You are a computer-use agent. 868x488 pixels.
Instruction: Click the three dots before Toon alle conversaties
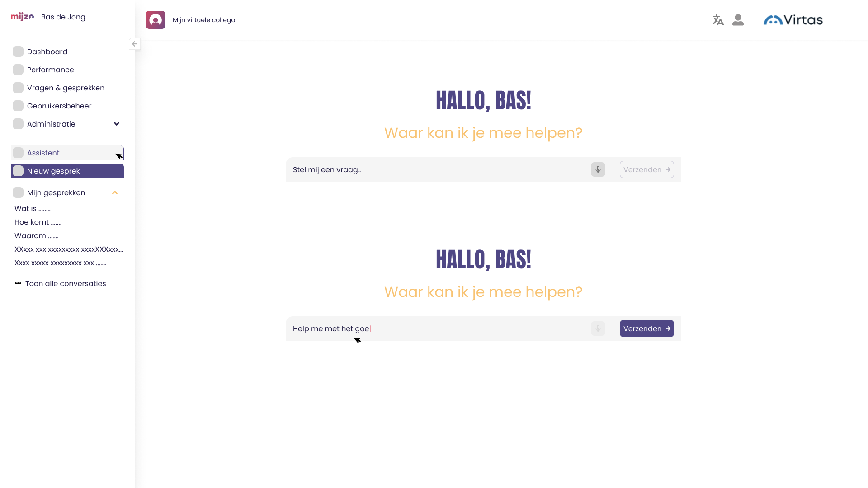coord(18,283)
